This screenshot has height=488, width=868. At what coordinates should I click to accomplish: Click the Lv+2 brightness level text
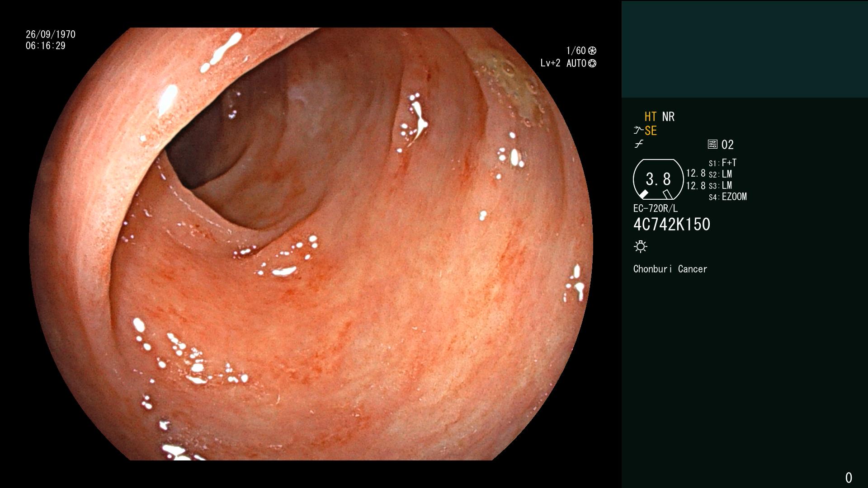click(x=550, y=63)
